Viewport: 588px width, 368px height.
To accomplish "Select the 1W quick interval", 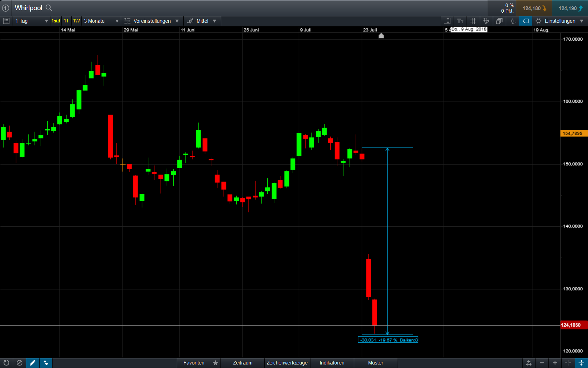I will 76,21.
